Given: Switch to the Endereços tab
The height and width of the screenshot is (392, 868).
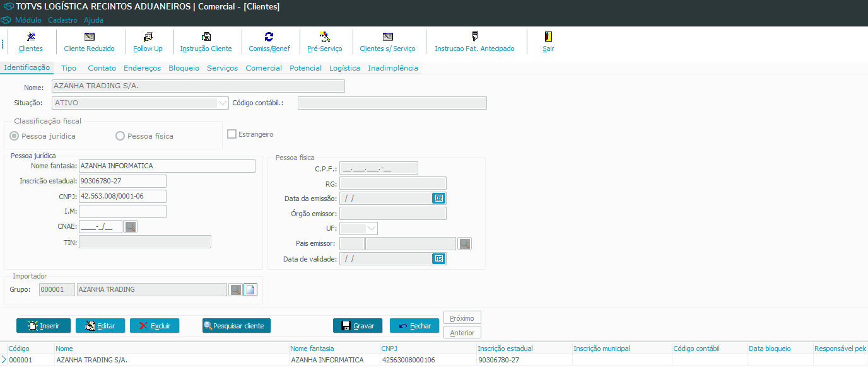Looking at the screenshot, I should point(142,68).
